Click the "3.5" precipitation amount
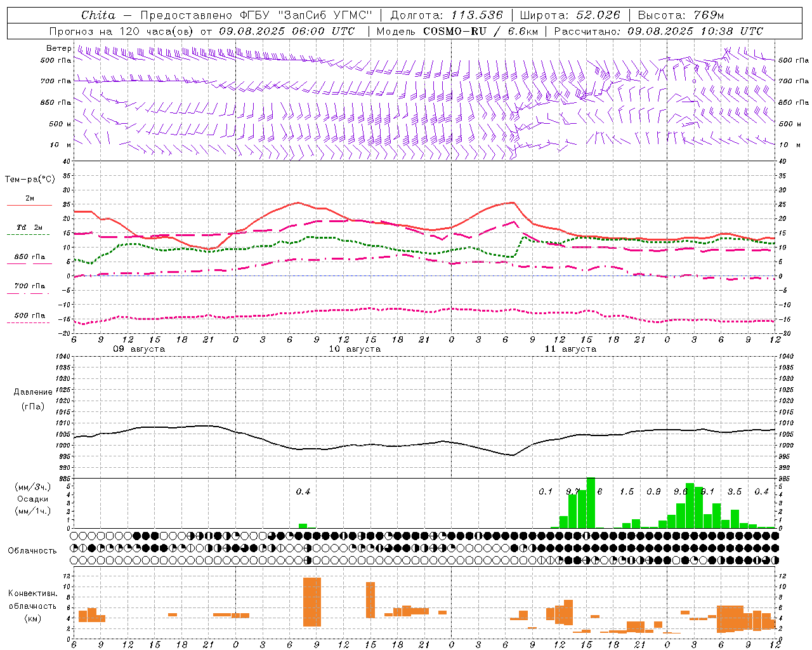Screen dimensions: 812x650 point(734,492)
